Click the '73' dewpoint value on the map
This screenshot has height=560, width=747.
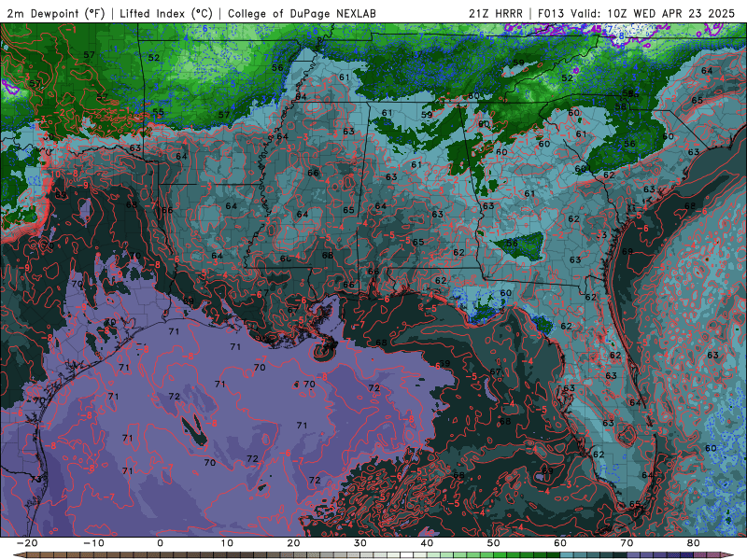click(36, 479)
